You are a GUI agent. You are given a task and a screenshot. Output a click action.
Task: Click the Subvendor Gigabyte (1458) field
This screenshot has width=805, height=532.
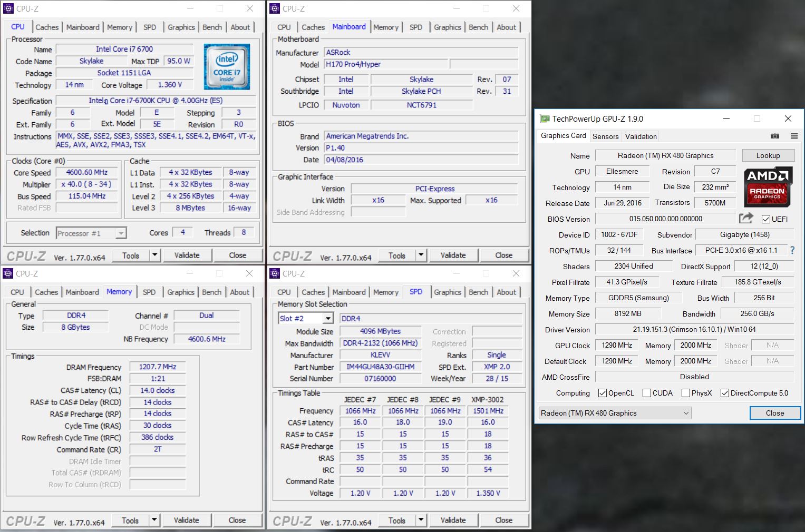point(744,234)
